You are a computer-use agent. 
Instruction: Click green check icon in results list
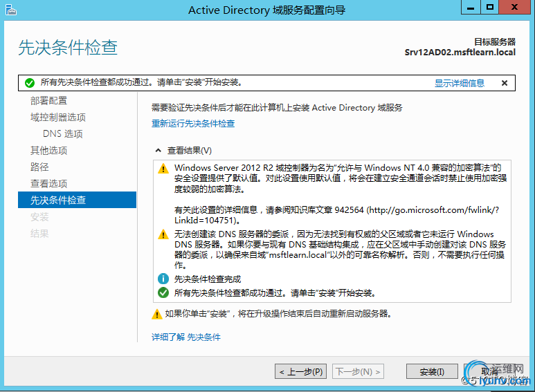pyautogui.click(x=163, y=292)
